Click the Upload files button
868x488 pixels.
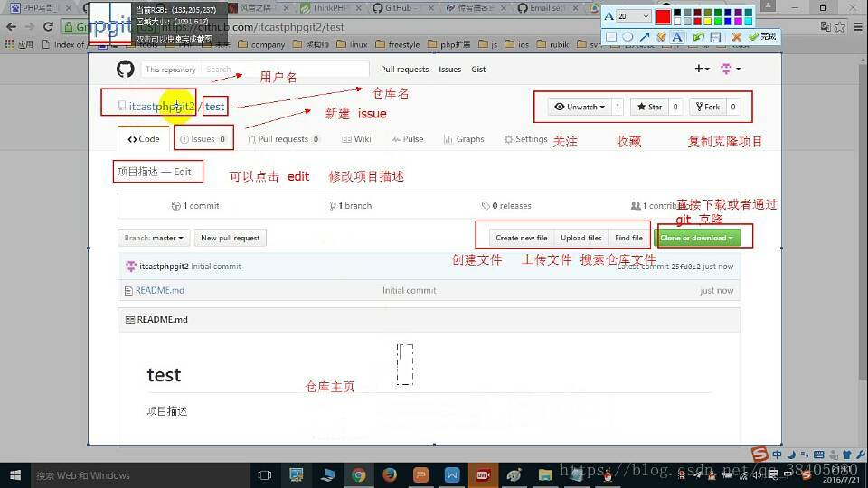pyautogui.click(x=580, y=238)
